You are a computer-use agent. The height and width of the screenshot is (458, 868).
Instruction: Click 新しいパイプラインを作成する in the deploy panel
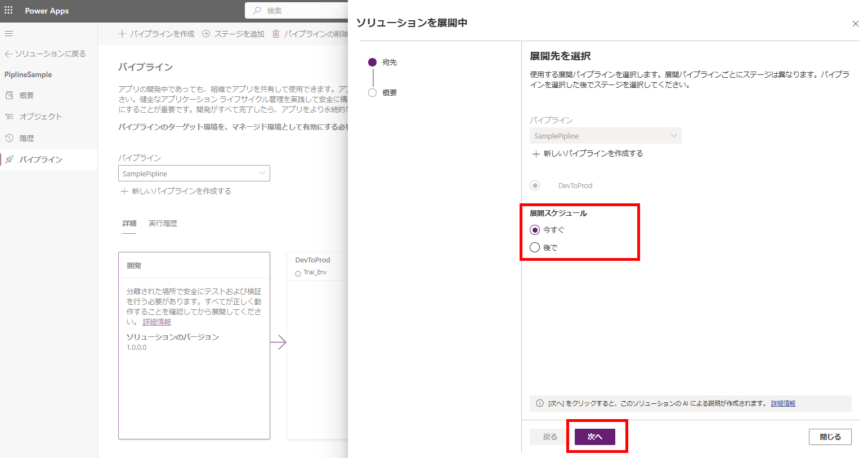(588, 154)
